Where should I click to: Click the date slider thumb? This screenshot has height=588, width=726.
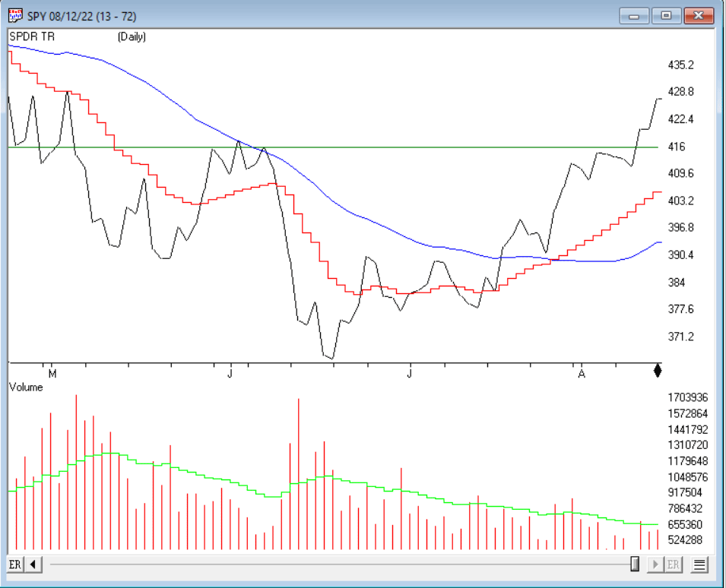635,564
